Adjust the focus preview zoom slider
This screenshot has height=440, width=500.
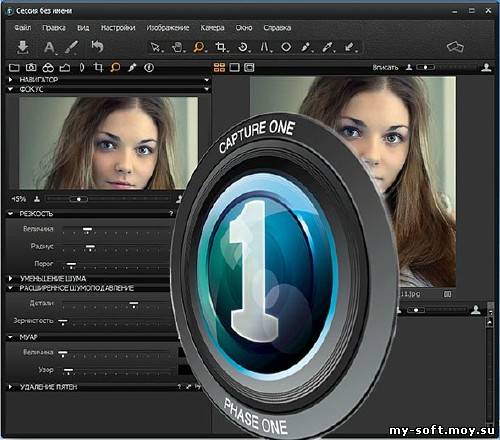point(79,199)
